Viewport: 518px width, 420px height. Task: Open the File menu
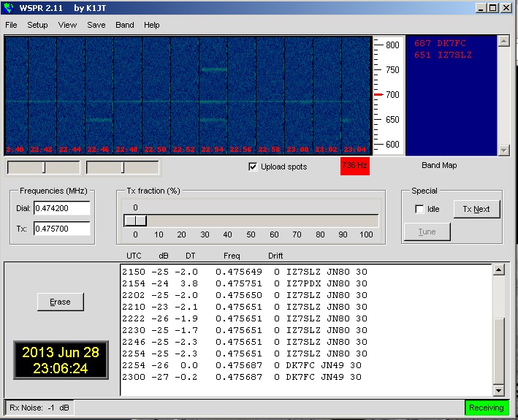(11, 25)
